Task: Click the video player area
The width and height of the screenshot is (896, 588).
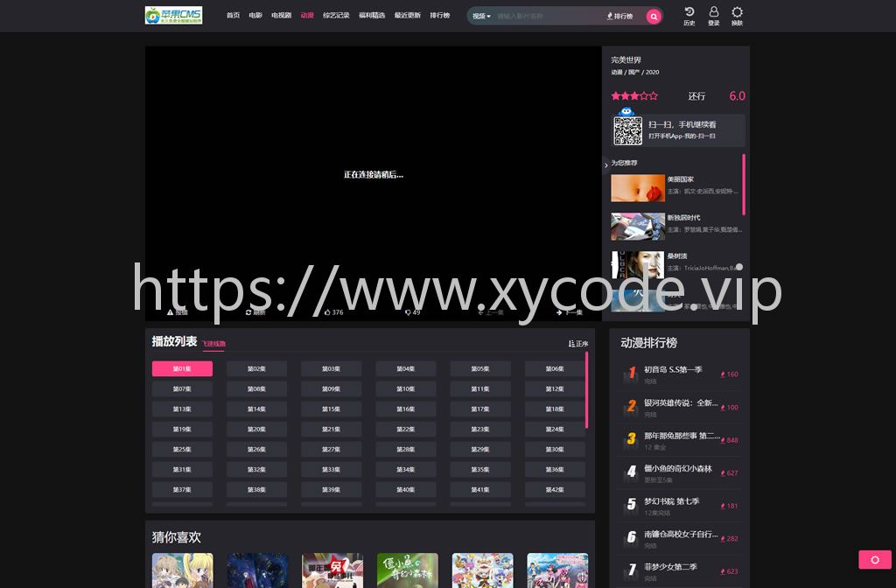Action: tap(373, 175)
